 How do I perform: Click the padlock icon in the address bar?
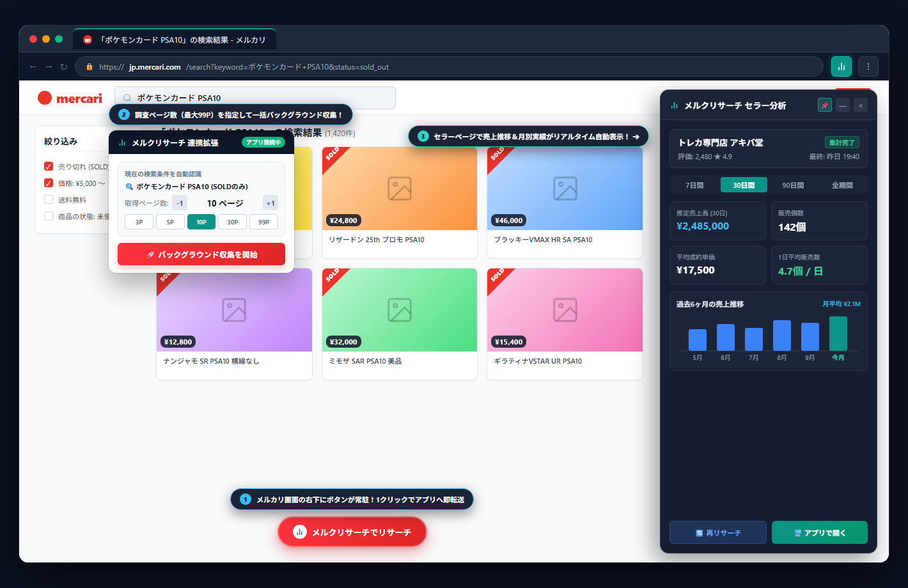(x=90, y=66)
